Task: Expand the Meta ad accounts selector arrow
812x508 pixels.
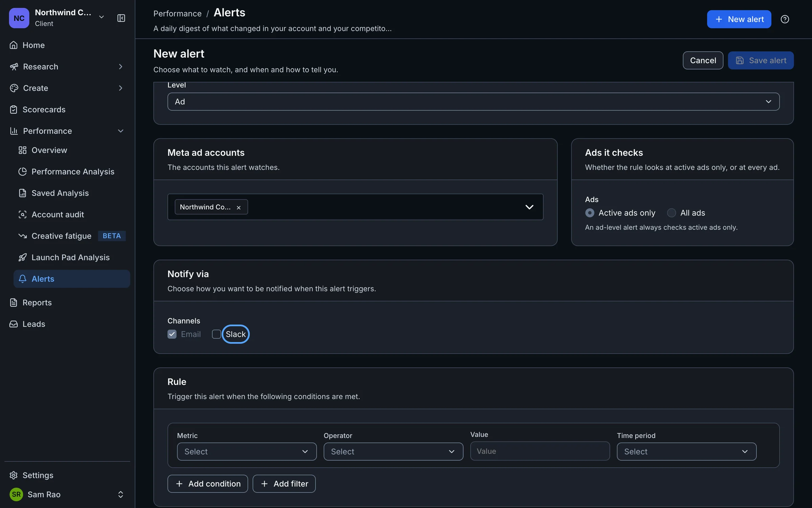Action: pos(529,207)
